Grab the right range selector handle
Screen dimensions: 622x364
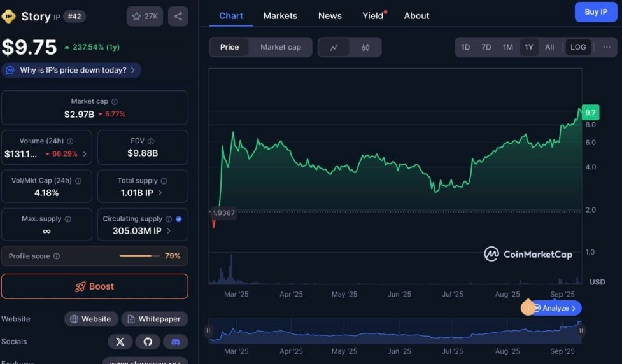point(581,330)
